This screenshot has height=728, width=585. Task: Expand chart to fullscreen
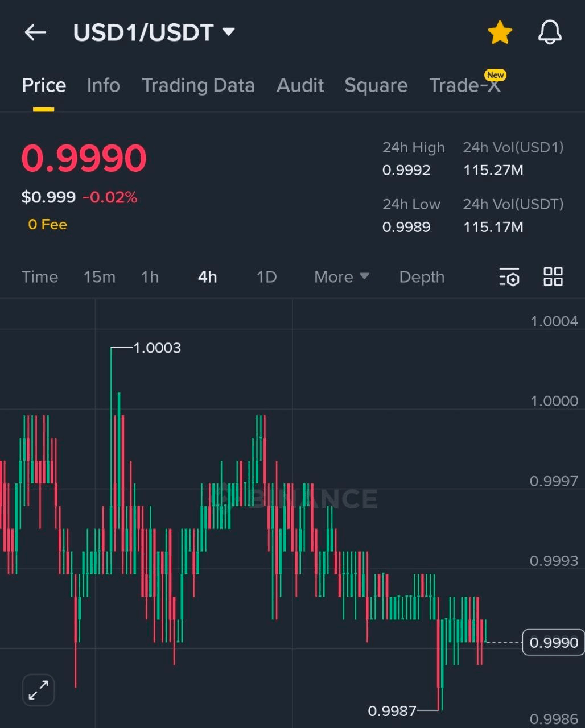pyautogui.click(x=39, y=690)
